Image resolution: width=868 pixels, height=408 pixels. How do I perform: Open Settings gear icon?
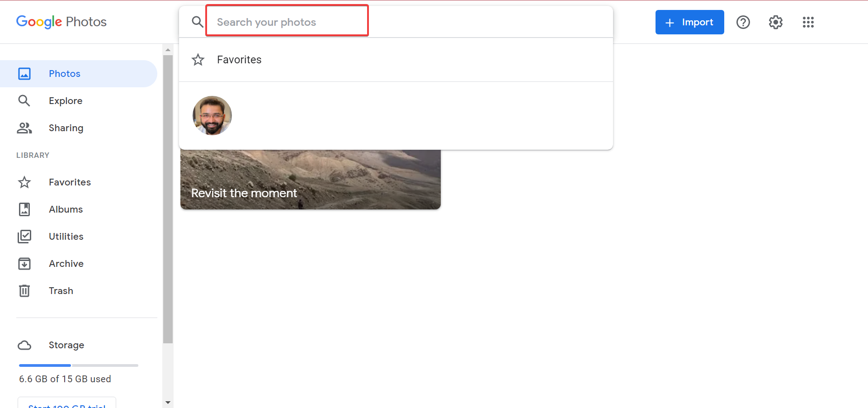coord(776,22)
